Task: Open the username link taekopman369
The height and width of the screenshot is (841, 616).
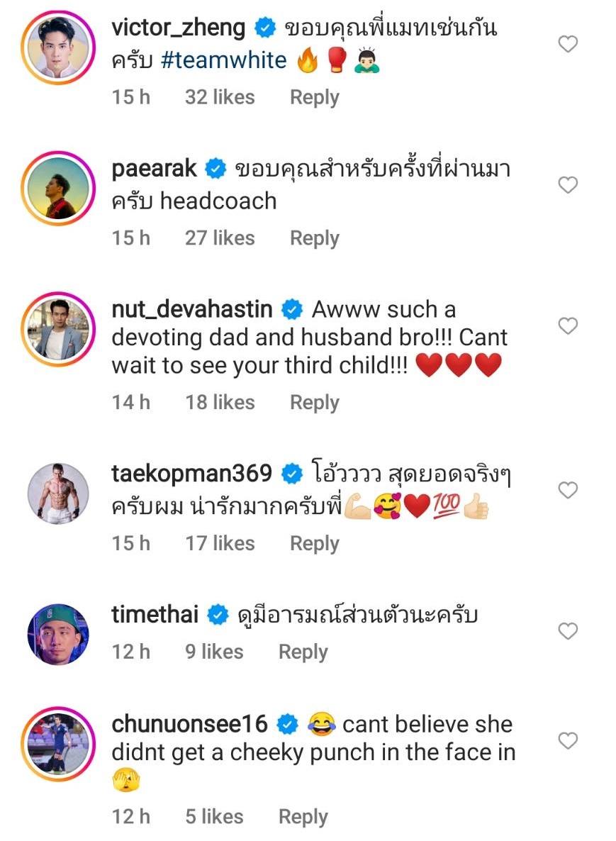Action: tap(191, 473)
